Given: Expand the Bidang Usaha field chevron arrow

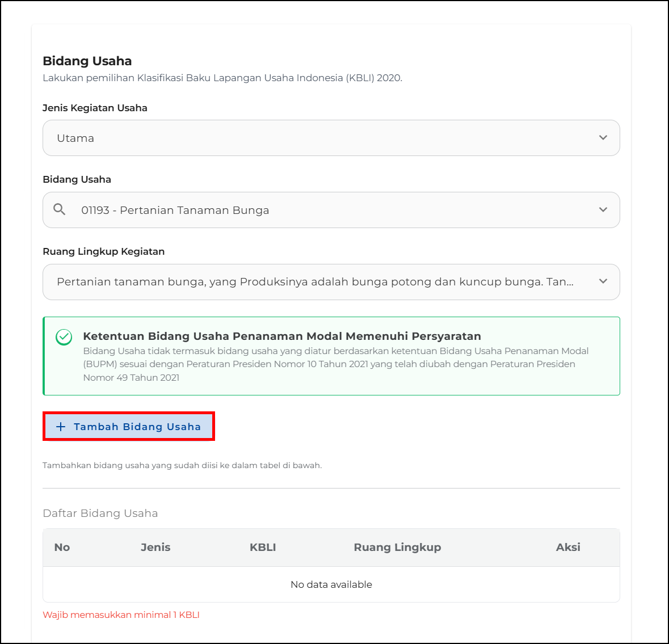Looking at the screenshot, I should [x=603, y=210].
